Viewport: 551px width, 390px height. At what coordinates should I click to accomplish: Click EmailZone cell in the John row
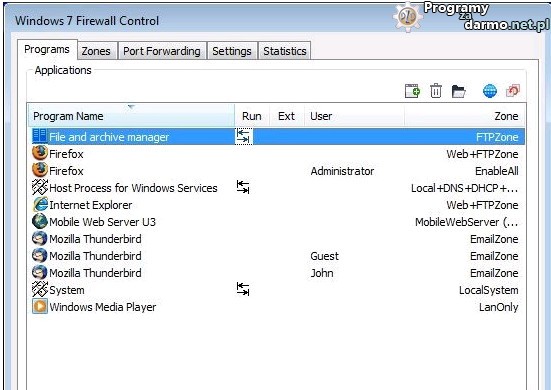click(494, 273)
